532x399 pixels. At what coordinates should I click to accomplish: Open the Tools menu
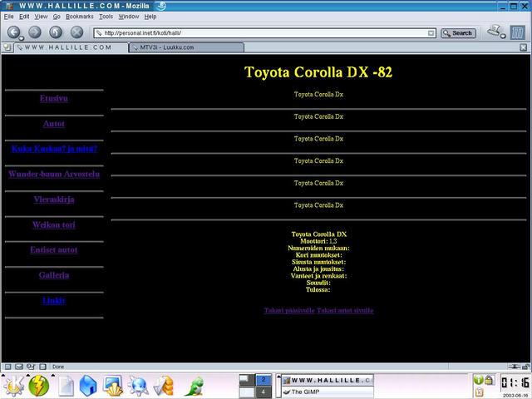(x=106, y=17)
